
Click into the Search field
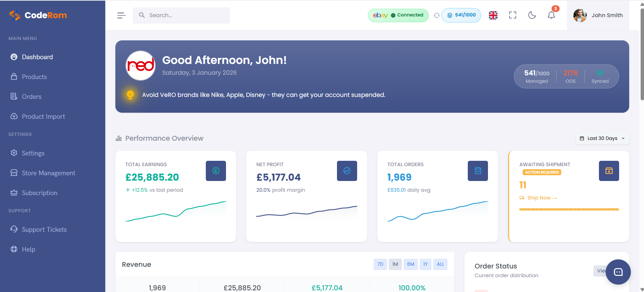pyautogui.click(x=181, y=15)
